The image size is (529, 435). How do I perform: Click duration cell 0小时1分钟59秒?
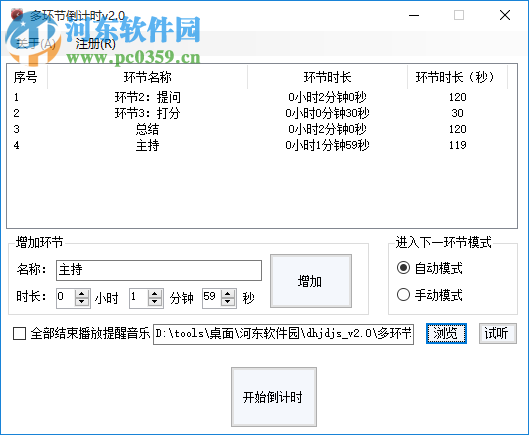(327, 145)
